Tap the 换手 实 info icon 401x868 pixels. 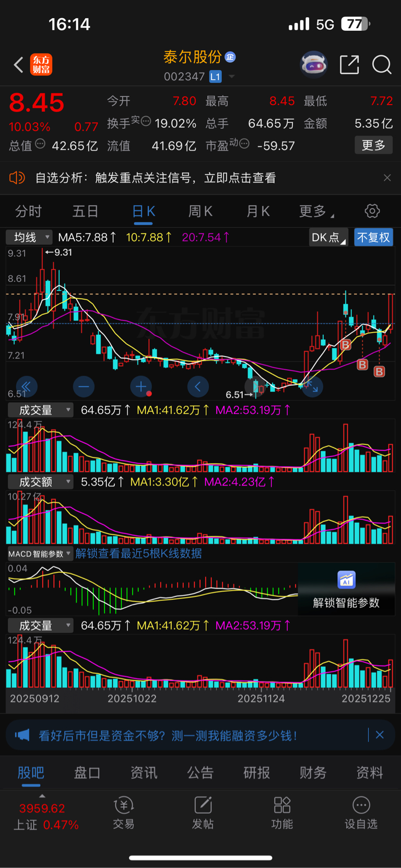(146, 121)
